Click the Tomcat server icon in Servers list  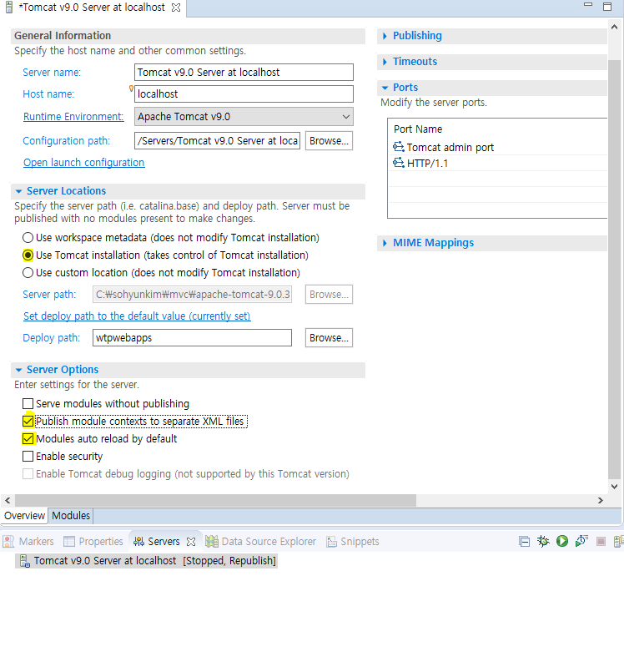pyautogui.click(x=24, y=561)
